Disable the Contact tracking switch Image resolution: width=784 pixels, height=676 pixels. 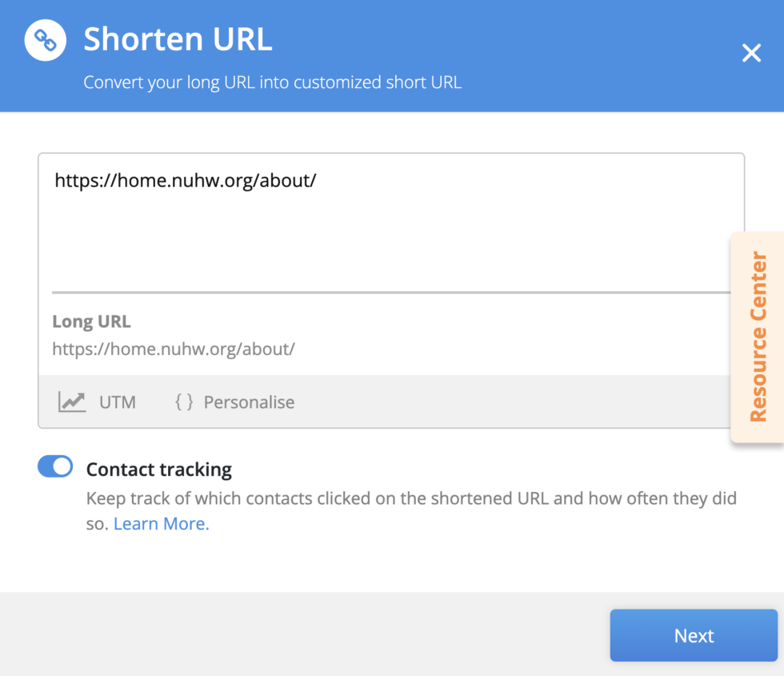[55, 466]
